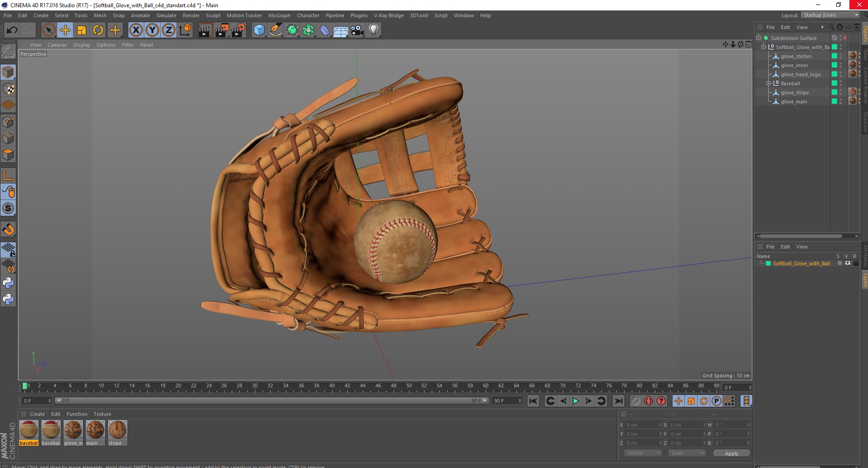The height and width of the screenshot is (468, 868).
Task: Select the glove_m material swatch
Action: point(73,433)
